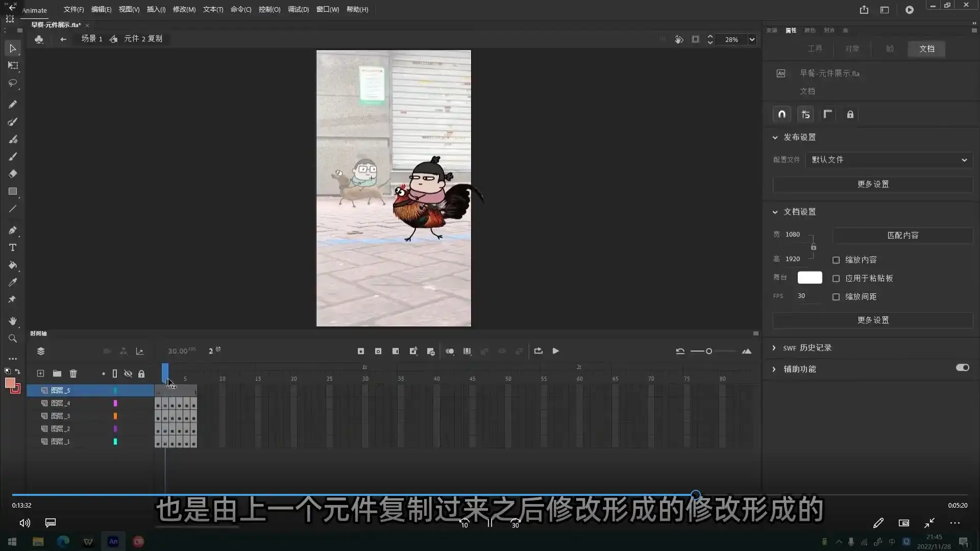
Task: Switch to the 文档 tab in Properties
Action: 927,49
